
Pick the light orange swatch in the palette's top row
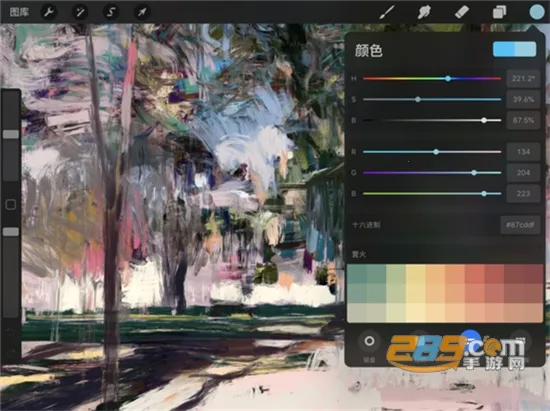pyautogui.click(x=435, y=274)
